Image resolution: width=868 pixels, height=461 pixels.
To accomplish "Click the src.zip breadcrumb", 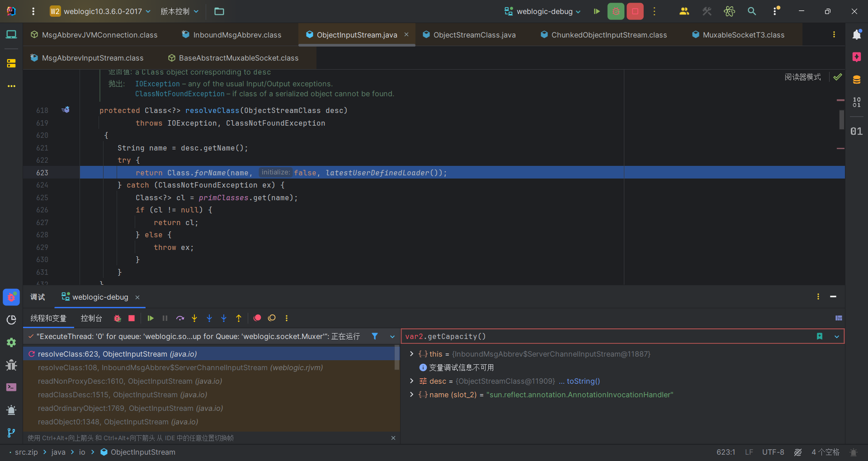I will [26, 452].
